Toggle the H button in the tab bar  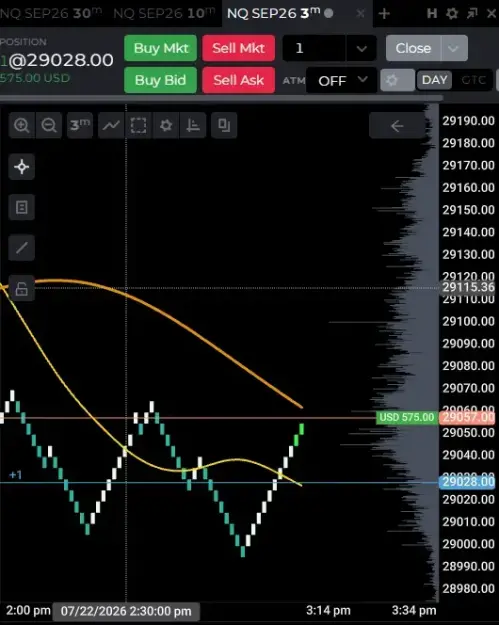coord(432,14)
